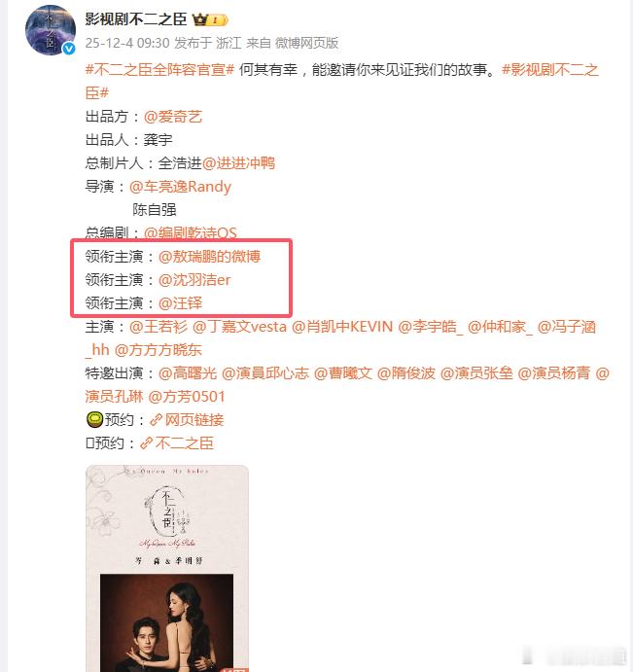Open @高曙光 guest actor mention
The image size is (633, 672).
(x=188, y=372)
